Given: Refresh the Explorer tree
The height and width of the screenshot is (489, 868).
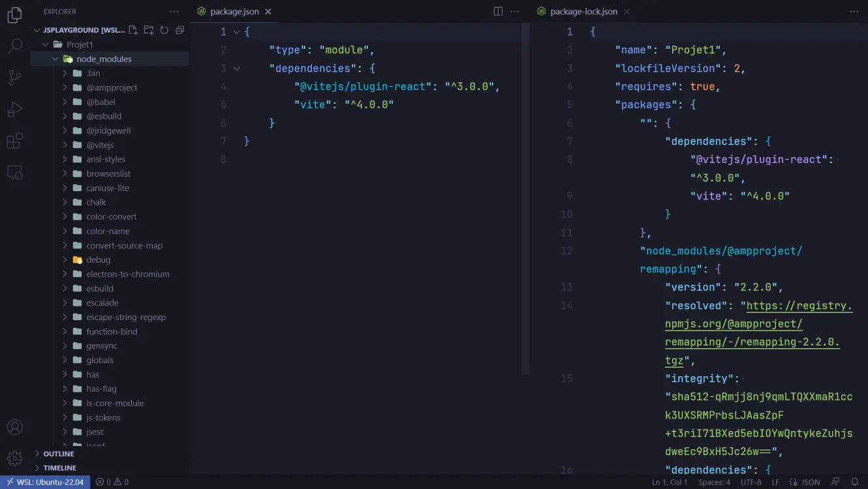Looking at the screenshot, I should (164, 30).
